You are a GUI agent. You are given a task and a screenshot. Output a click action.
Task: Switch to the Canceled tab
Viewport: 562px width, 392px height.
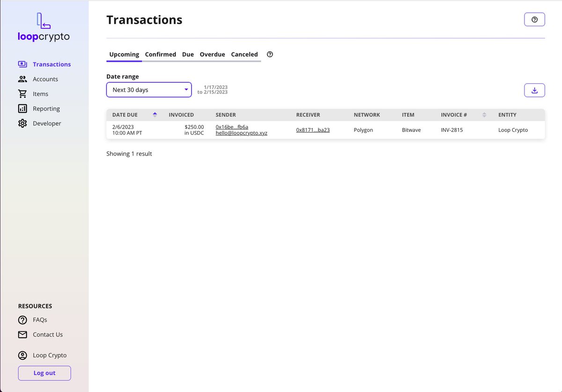point(244,54)
